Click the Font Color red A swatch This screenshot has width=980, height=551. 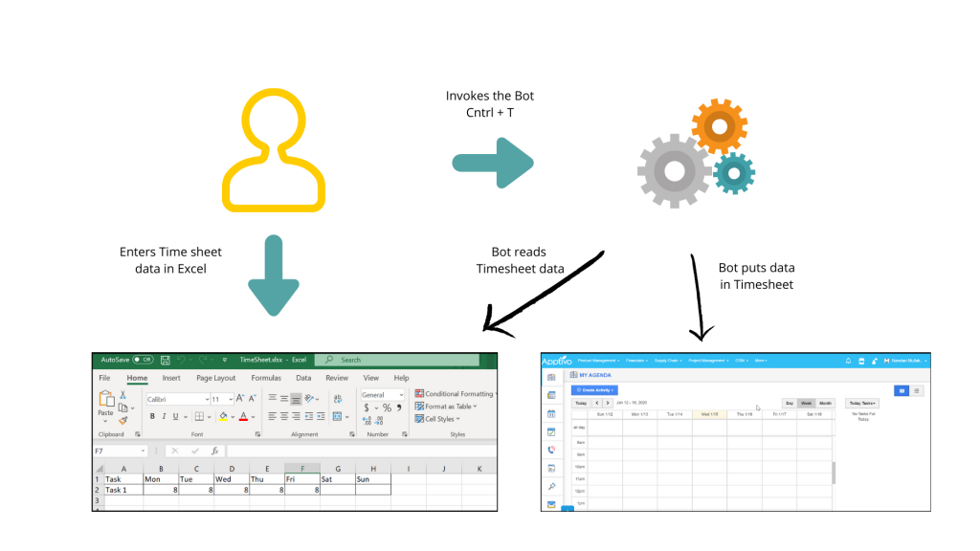pyautogui.click(x=244, y=417)
